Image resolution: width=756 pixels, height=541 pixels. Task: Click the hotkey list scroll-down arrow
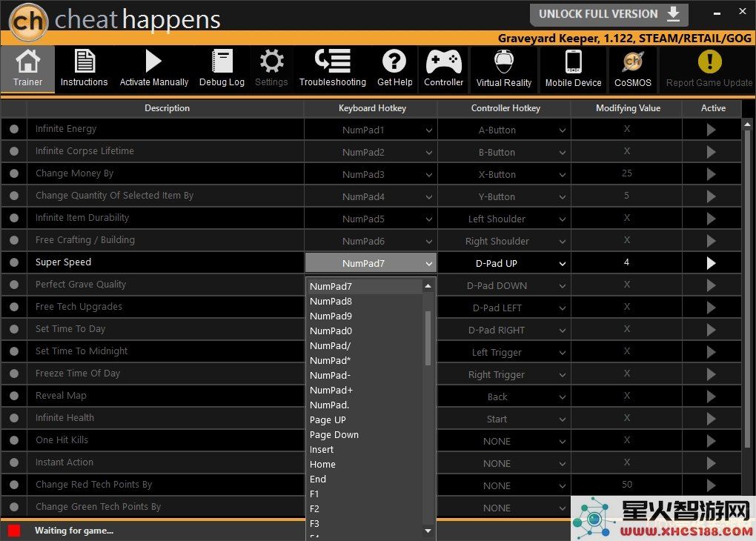(428, 531)
